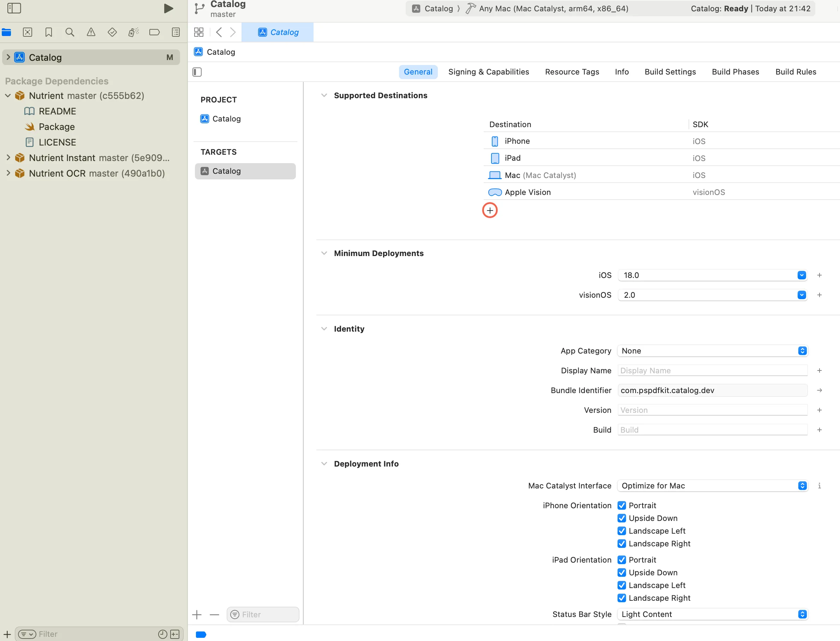Open the Project navigator folder icon
Image resolution: width=840 pixels, height=641 pixels.
[6, 32]
